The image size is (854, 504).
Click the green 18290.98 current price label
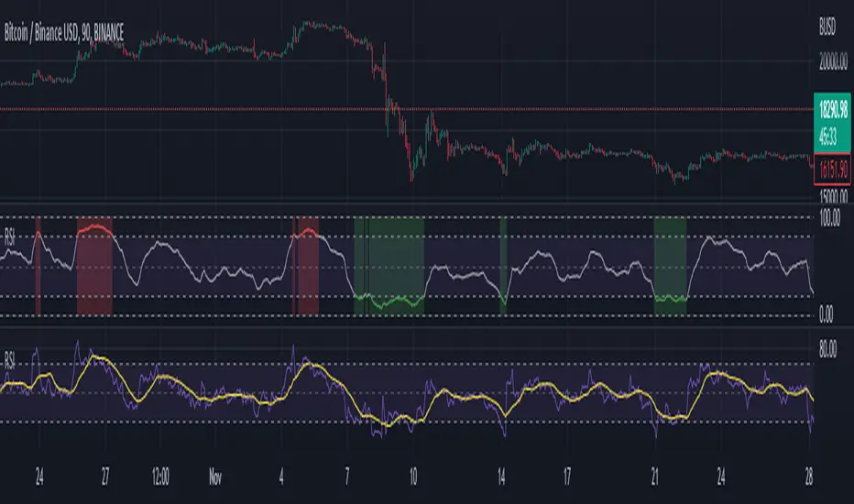point(833,111)
